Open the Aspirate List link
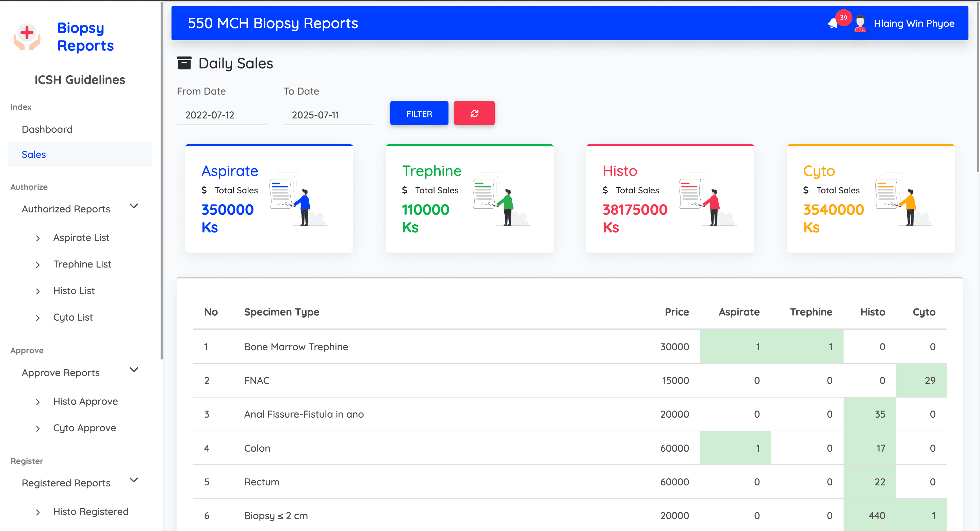The image size is (980, 531). pyautogui.click(x=81, y=238)
